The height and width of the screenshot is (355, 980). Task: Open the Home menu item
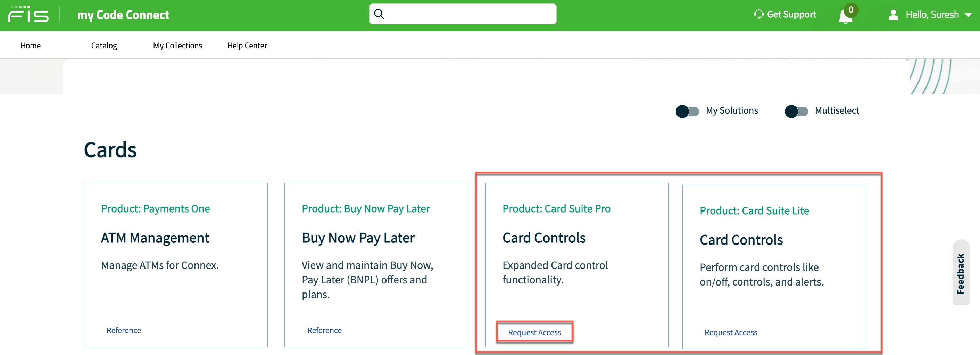click(x=31, y=46)
